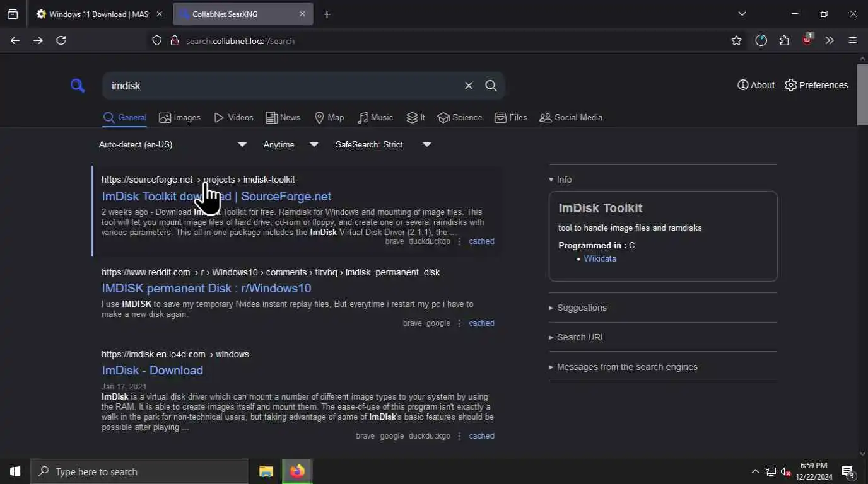Viewport: 868px width, 484px height.
Task: Show more tools overflow chevron
Action: [830, 40]
